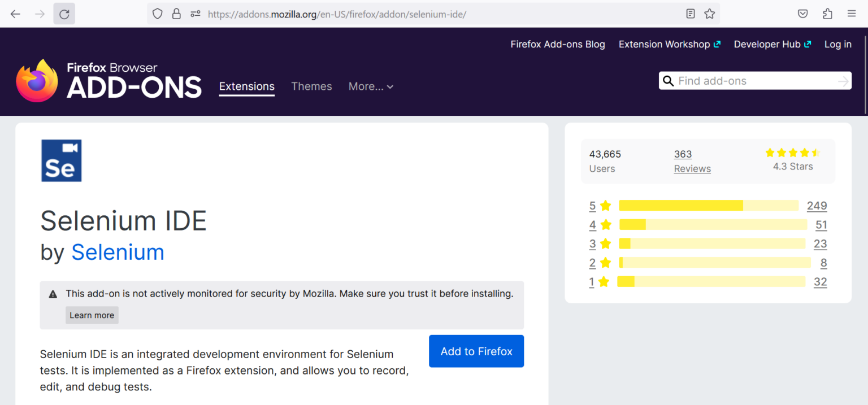Open the extensions puzzle piece icon
Viewport: 868px width, 405px height.
(x=827, y=14)
